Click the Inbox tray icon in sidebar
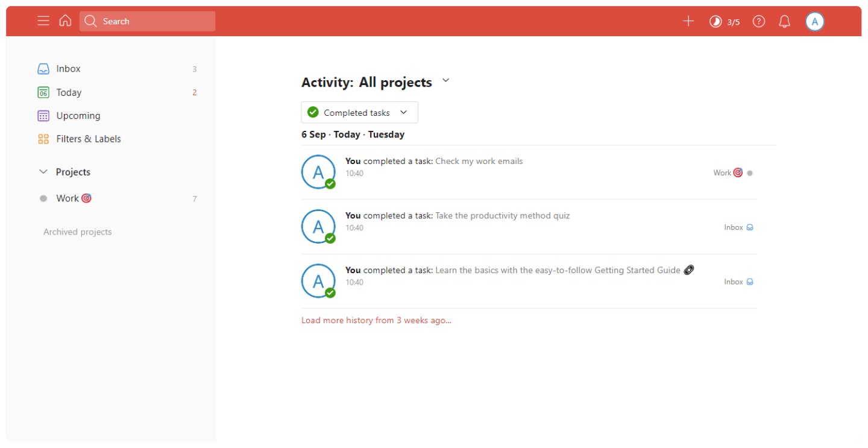The width and height of the screenshot is (868, 448). coord(43,69)
